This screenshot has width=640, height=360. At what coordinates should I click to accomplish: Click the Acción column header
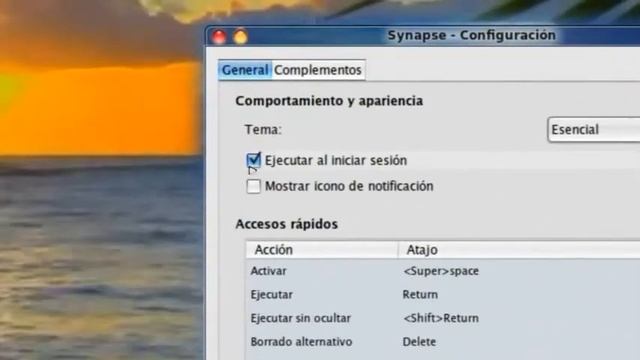[x=322, y=250]
